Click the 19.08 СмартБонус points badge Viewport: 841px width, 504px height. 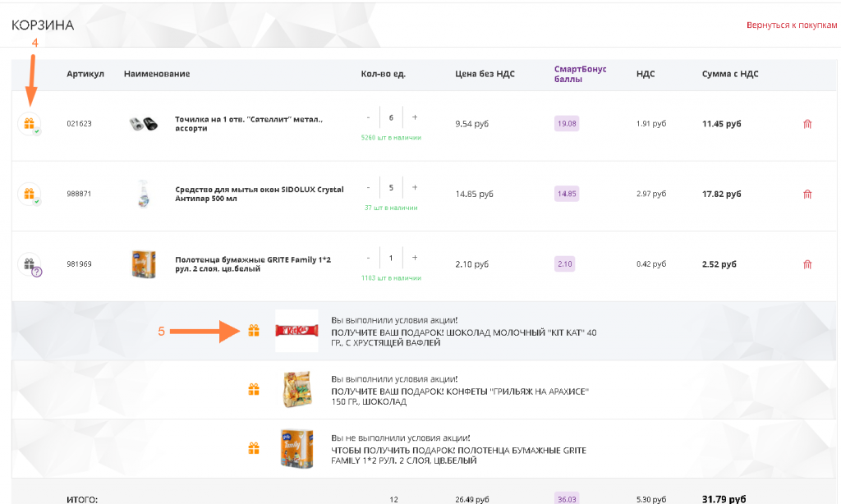pyautogui.click(x=567, y=124)
